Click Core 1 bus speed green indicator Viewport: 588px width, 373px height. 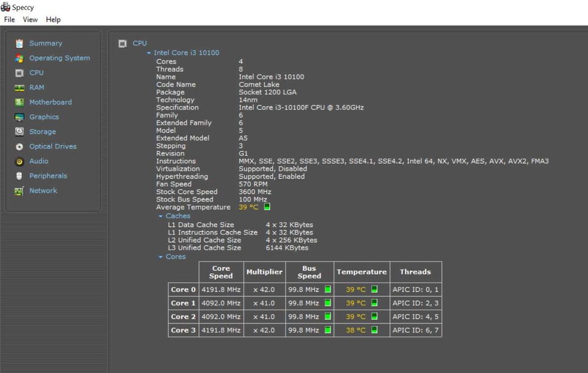click(328, 303)
